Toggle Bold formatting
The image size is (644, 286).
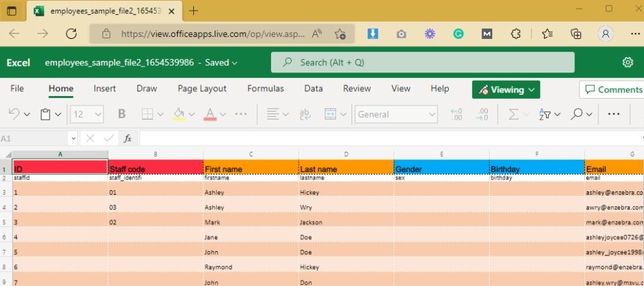121,114
